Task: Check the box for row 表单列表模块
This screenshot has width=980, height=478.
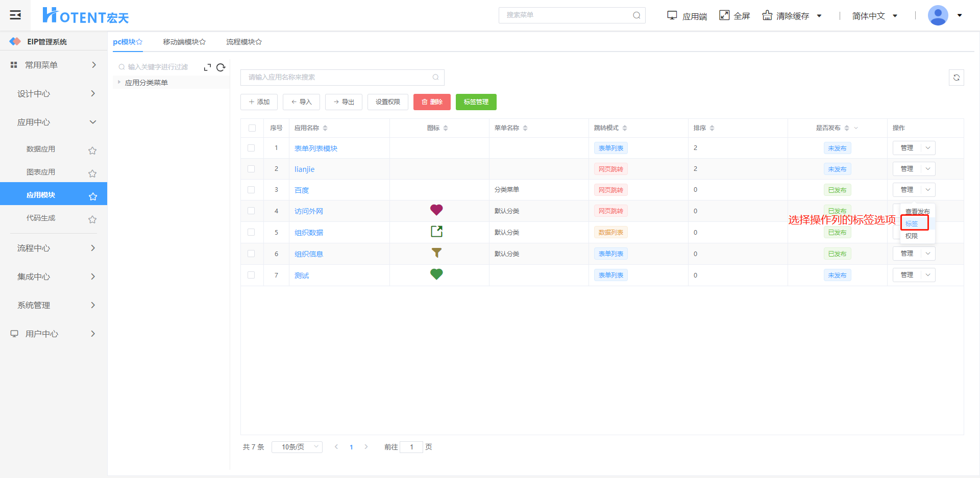Action: [x=251, y=148]
